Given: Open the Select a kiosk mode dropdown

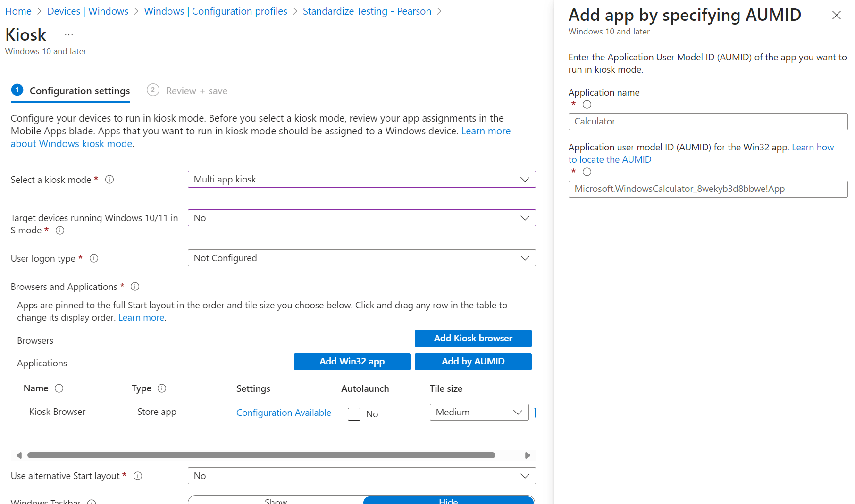Looking at the screenshot, I should 361,179.
